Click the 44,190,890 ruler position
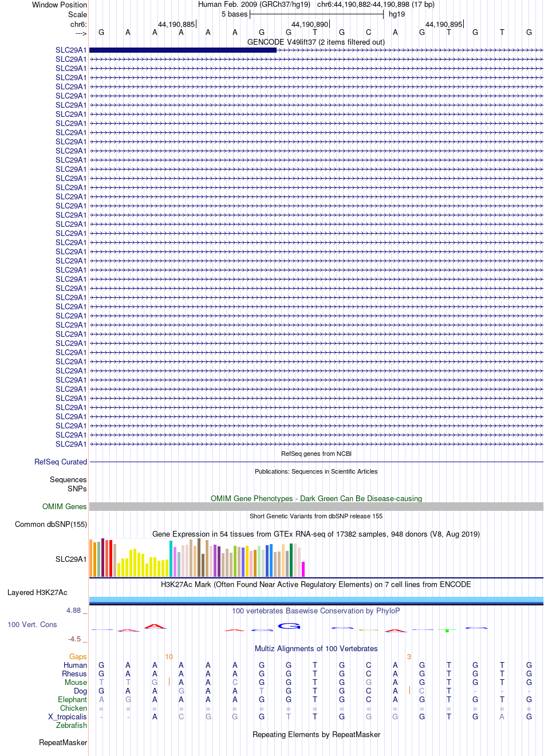The height and width of the screenshot is (756, 544). 310,25
